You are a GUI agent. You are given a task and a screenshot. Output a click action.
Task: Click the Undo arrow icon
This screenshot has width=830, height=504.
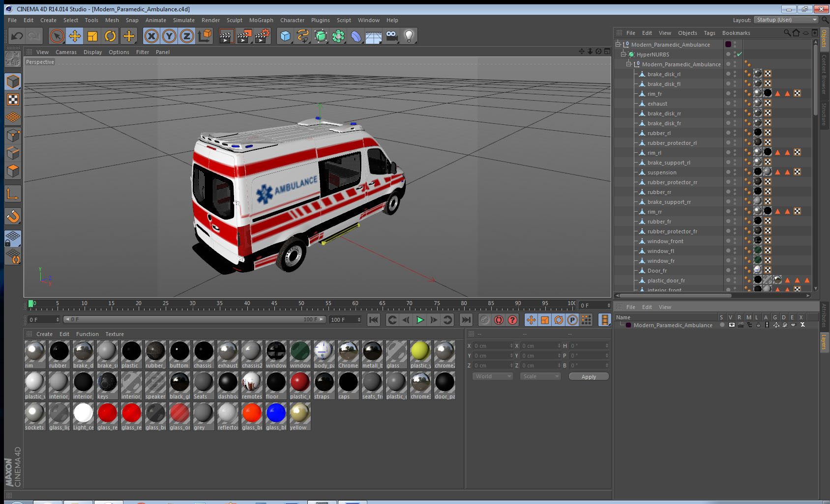tap(17, 36)
